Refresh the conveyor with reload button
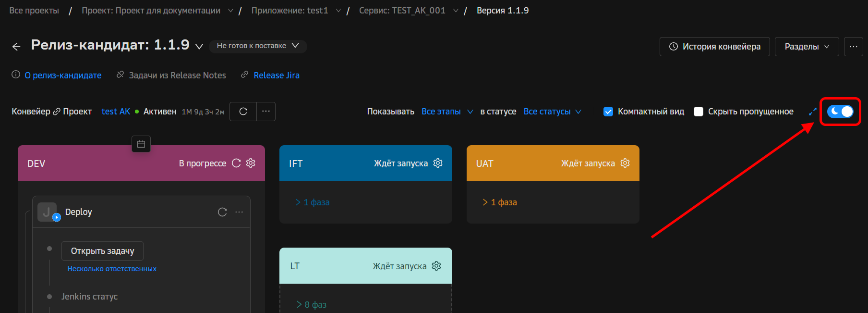The image size is (868, 313). (243, 112)
